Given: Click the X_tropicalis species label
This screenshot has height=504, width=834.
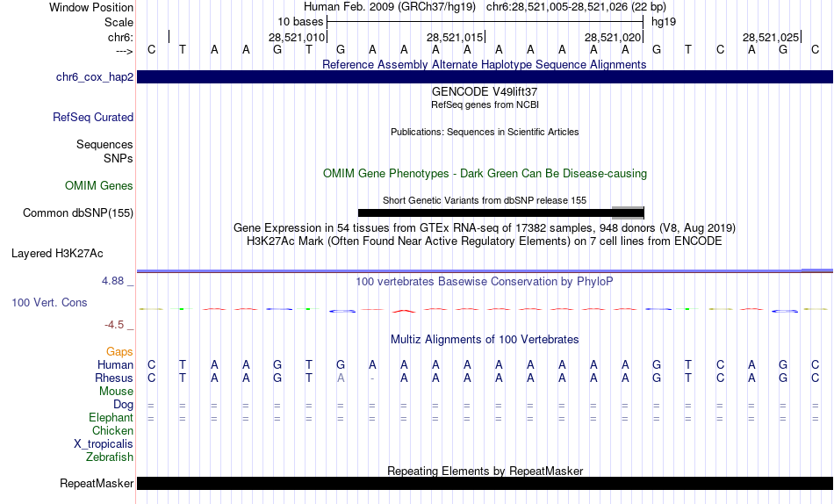Looking at the screenshot, I should click(x=104, y=444).
